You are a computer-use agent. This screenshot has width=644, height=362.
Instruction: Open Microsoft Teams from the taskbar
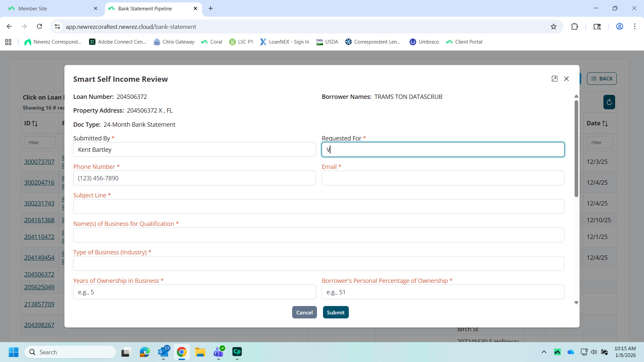[218, 352]
